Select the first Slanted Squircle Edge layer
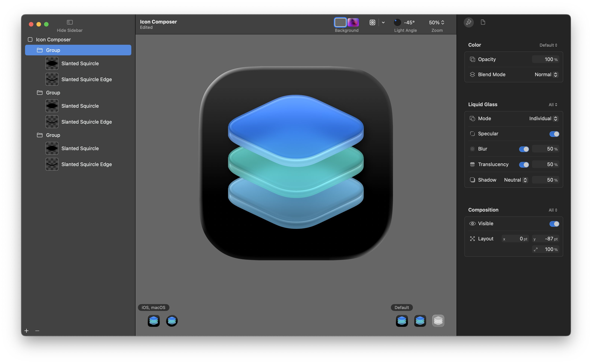Image resolution: width=592 pixels, height=364 pixels. (86, 79)
